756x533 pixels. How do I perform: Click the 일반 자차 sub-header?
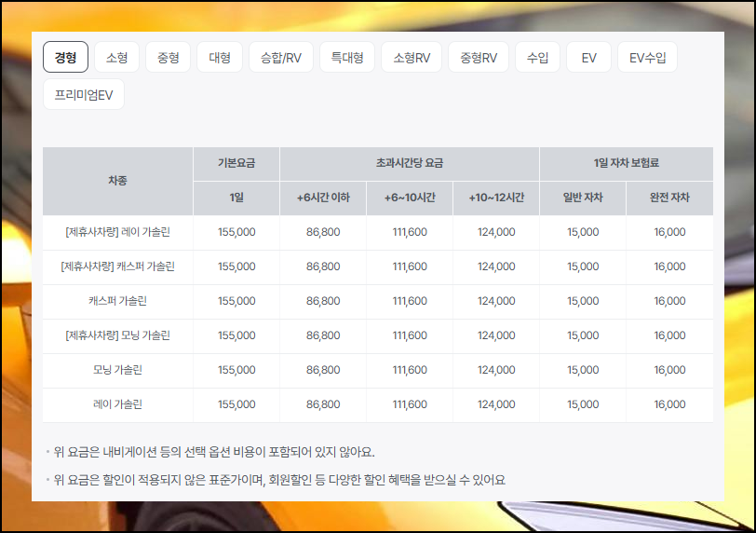(x=583, y=198)
